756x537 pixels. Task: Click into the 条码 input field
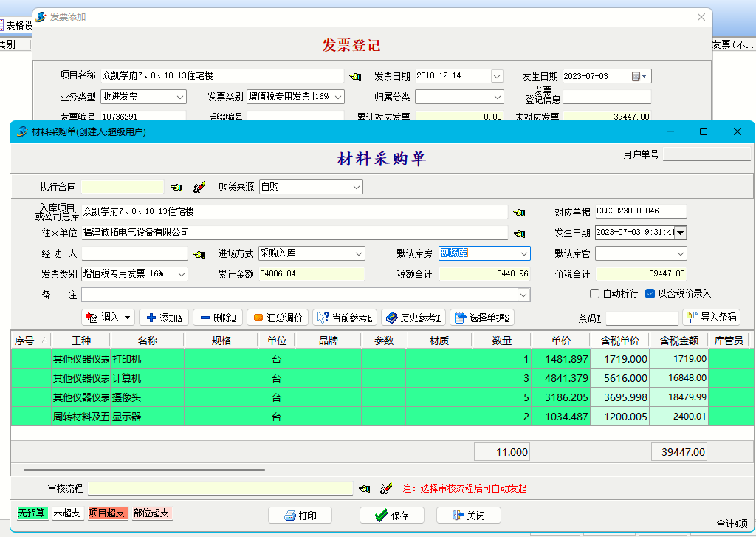point(641,318)
